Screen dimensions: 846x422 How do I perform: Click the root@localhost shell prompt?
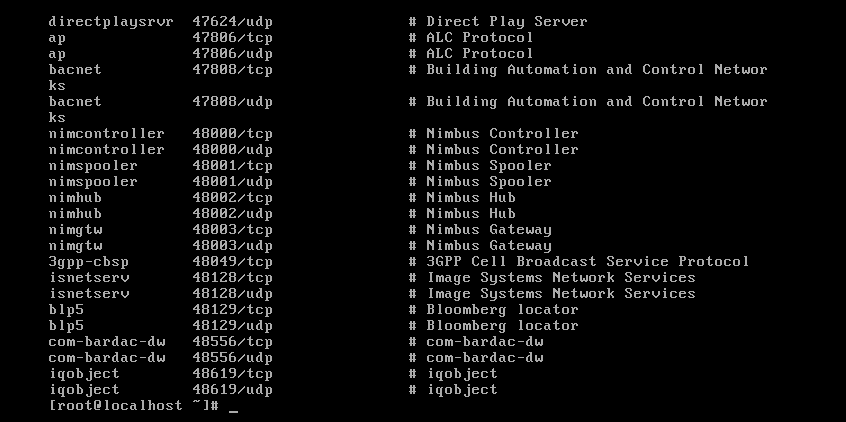point(133,406)
